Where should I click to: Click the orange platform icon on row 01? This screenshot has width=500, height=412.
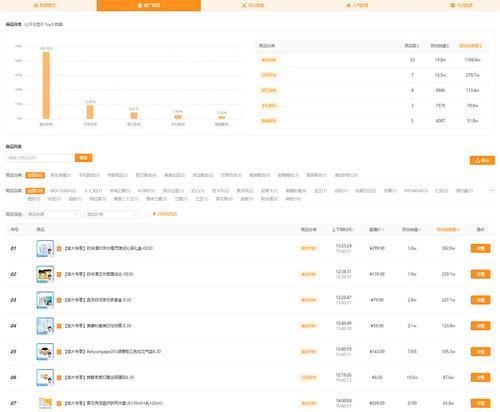coord(59,248)
